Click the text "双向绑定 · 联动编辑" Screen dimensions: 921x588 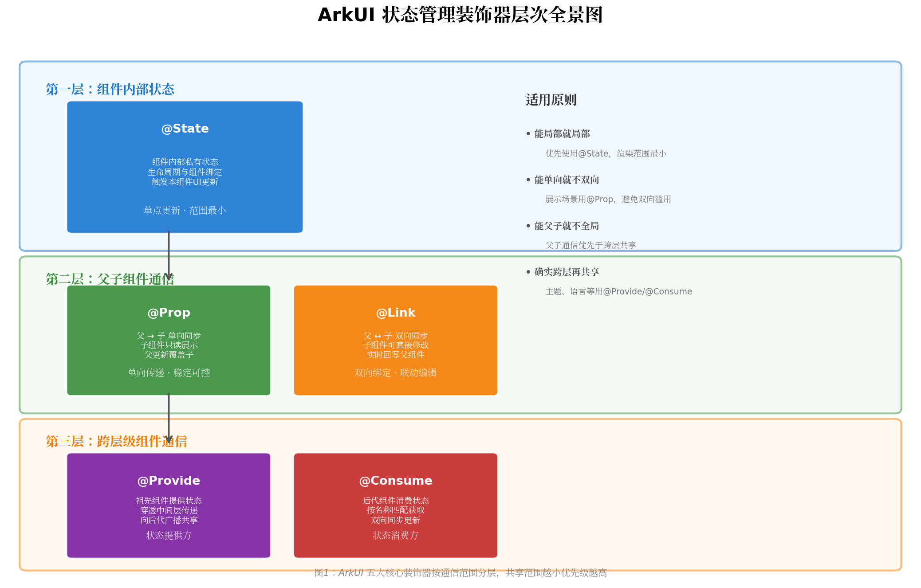tap(396, 372)
